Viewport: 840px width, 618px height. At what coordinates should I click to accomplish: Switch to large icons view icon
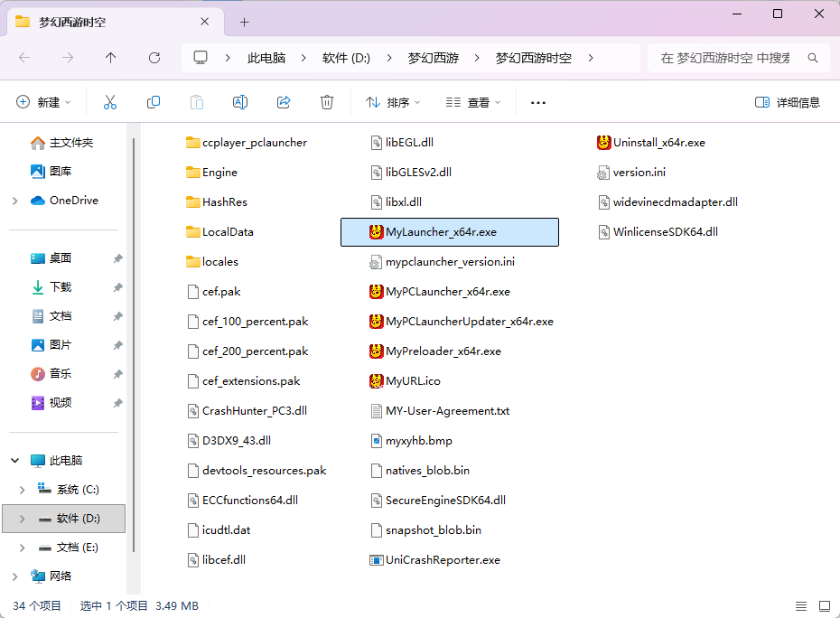coord(825,606)
